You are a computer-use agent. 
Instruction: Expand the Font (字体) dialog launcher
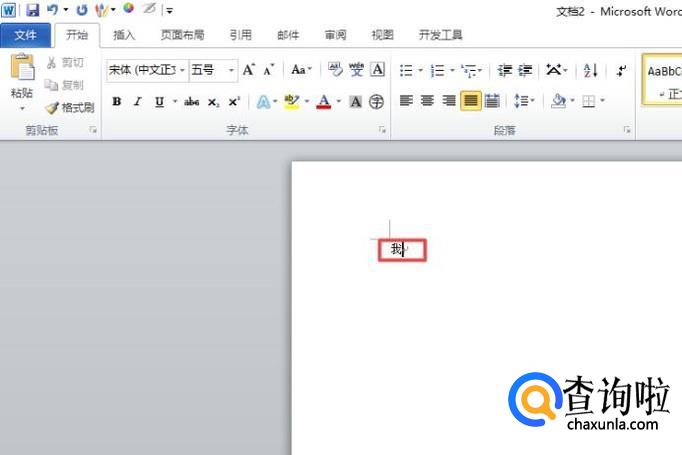[381, 131]
